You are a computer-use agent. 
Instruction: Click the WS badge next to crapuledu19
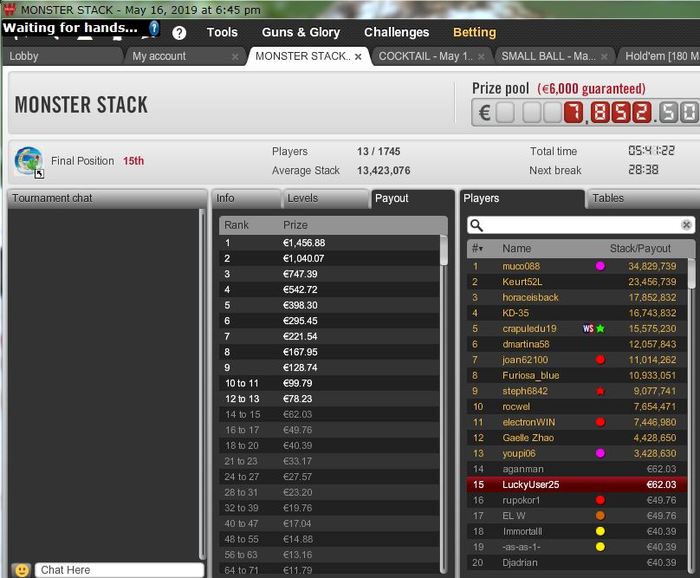coord(588,329)
